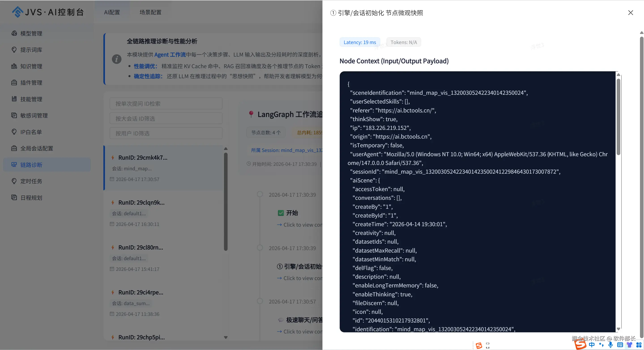Click the 模型管理 sidebar icon

click(14, 33)
